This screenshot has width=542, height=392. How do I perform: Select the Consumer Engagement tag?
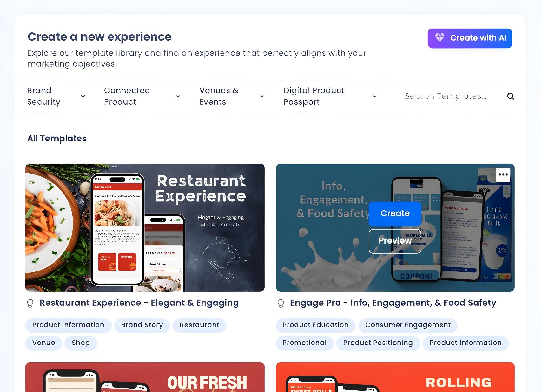click(x=408, y=325)
